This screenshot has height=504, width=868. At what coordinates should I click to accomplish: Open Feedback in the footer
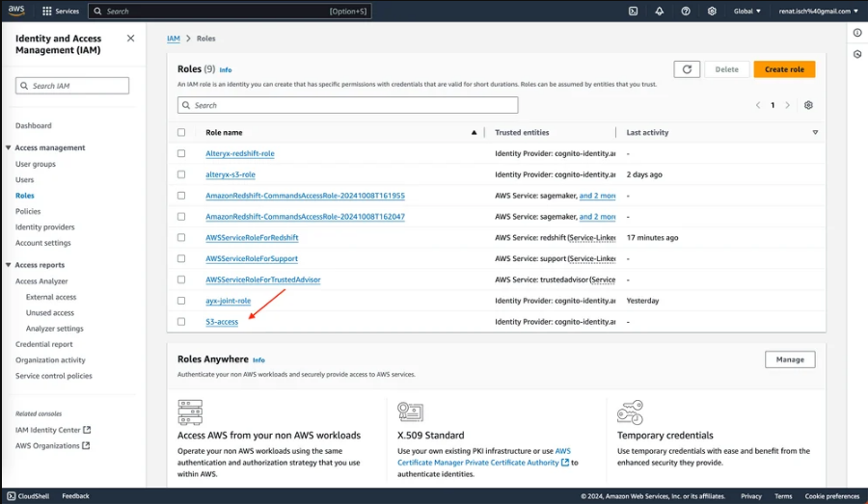coord(75,496)
